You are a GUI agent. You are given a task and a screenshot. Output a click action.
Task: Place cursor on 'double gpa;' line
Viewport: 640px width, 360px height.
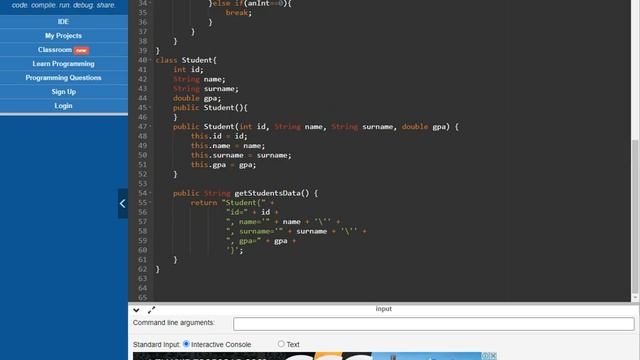pyautogui.click(x=197, y=98)
